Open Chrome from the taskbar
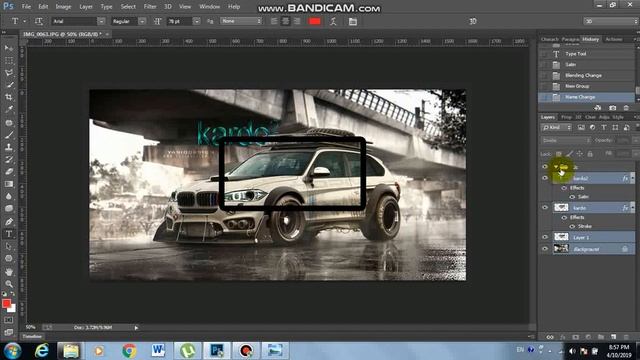Screen dimensions: 640x360 (x=129, y=351)
